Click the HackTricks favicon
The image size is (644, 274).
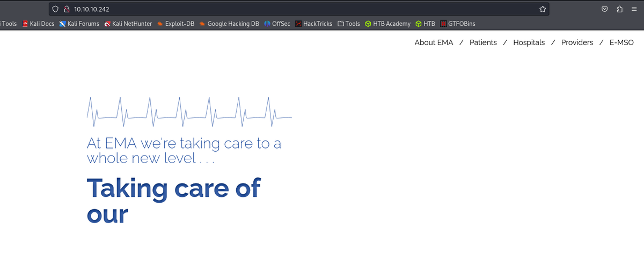point(298,24)
